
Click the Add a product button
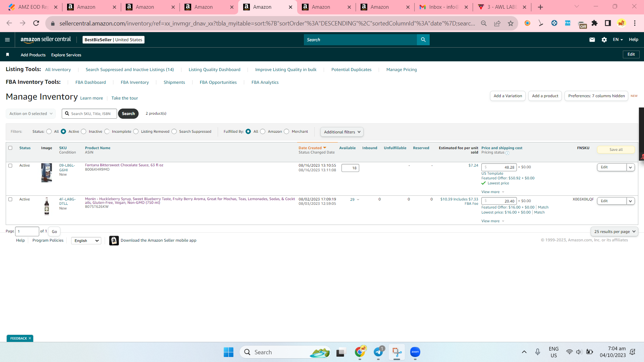click(545, 96)
